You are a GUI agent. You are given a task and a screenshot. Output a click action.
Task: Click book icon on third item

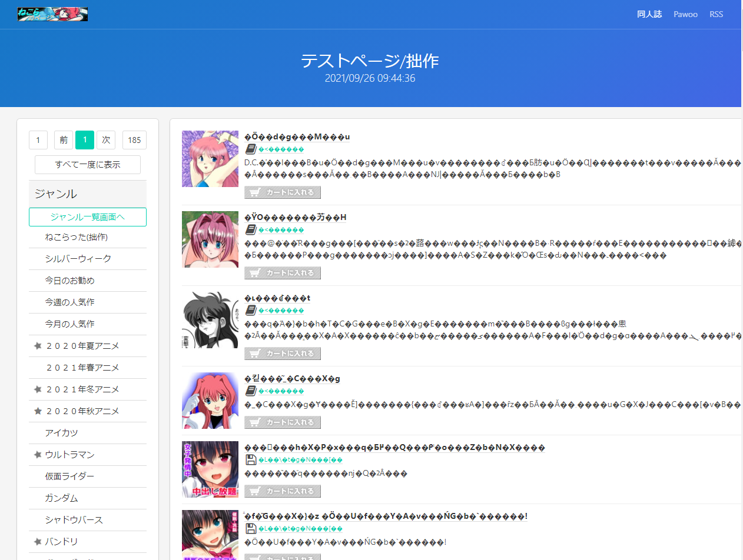click(x=250, y=311)
